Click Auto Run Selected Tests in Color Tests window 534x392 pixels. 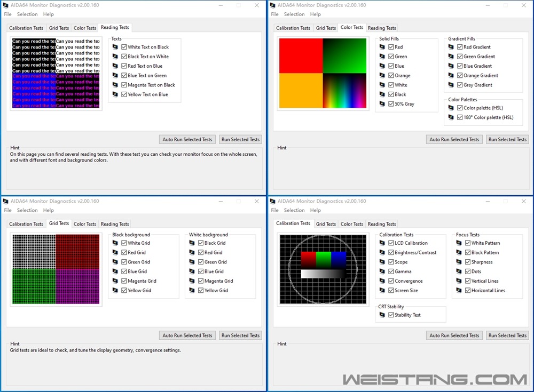point(454,140)
